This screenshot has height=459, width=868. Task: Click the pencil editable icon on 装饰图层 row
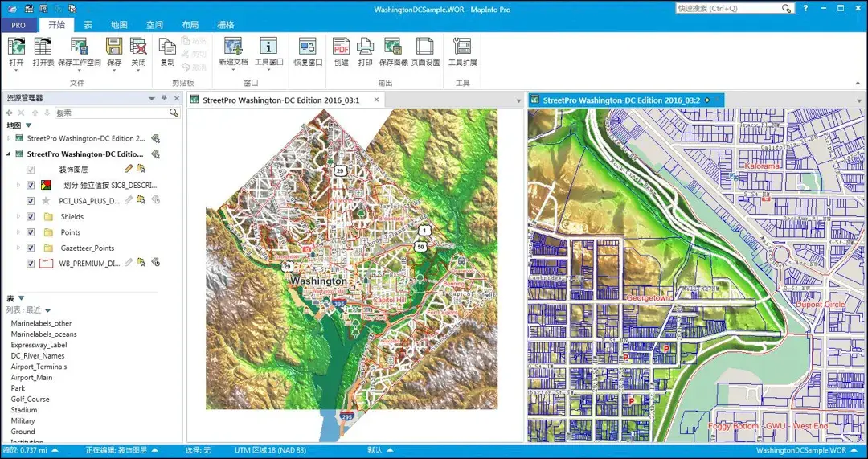pos(129,168)
